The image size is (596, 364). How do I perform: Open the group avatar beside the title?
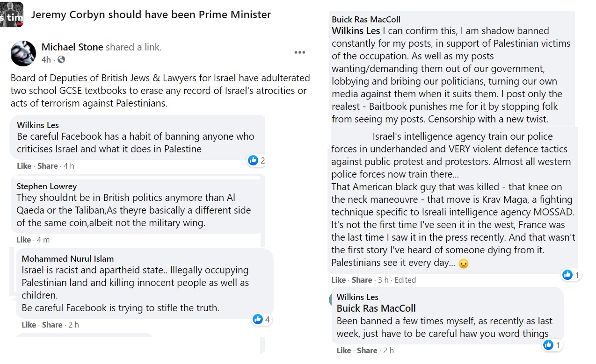click(11, 15)
